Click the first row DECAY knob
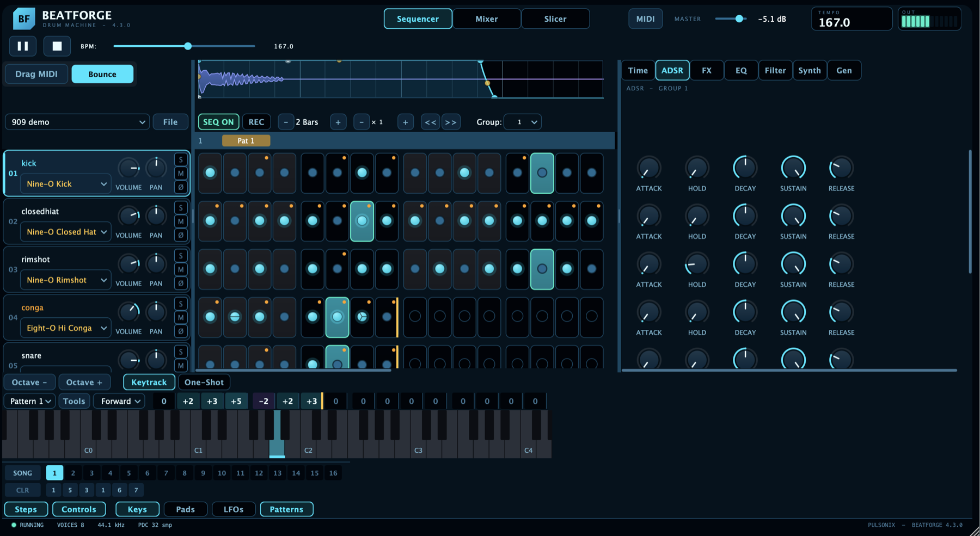 coord(745,168)
